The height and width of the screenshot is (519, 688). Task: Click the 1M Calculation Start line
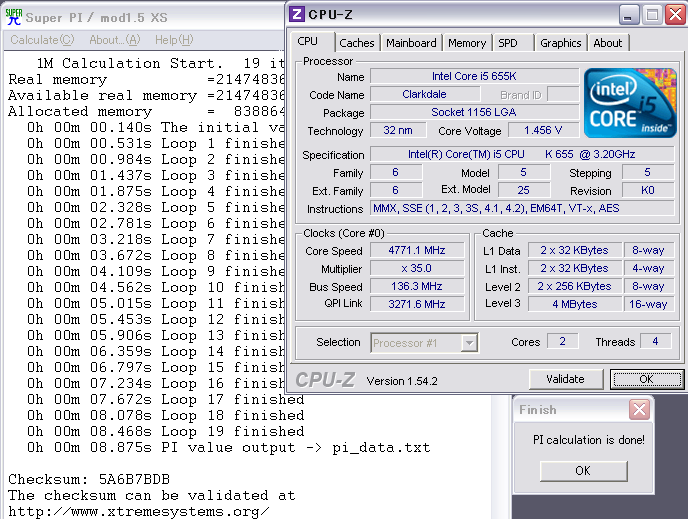coord(161,64)
